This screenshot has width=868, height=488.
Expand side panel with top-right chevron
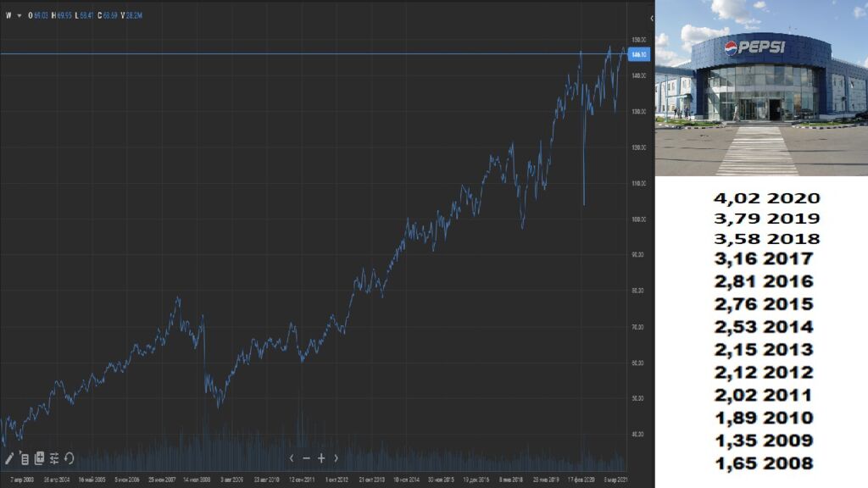pos(651,18)
